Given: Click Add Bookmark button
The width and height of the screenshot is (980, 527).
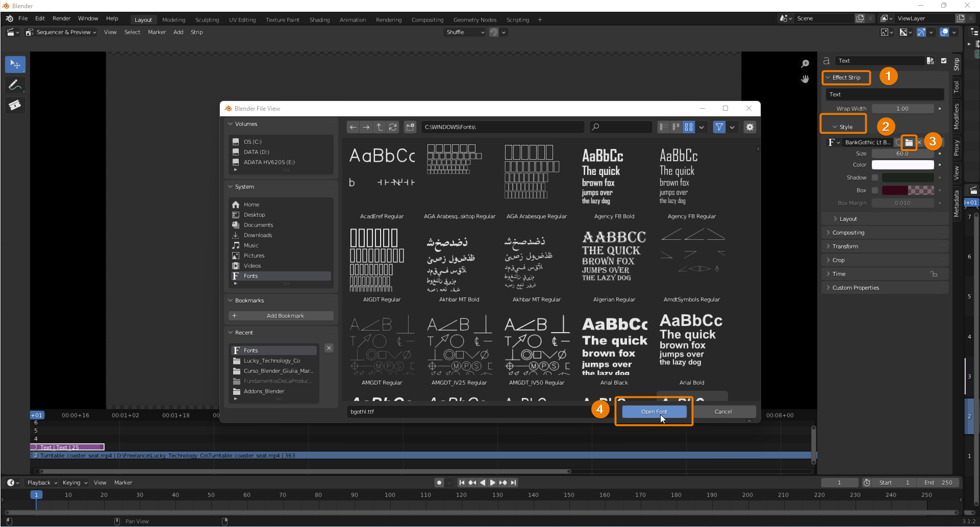Looking at the screenshot, I should (x=281, y=316).
